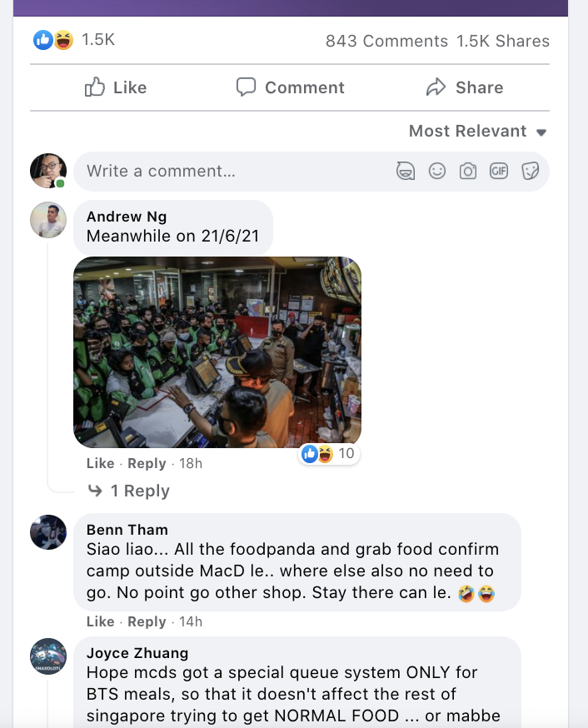Open Joyce Zhuang's profile avatar
588x728 pixels.
[48, 656]
